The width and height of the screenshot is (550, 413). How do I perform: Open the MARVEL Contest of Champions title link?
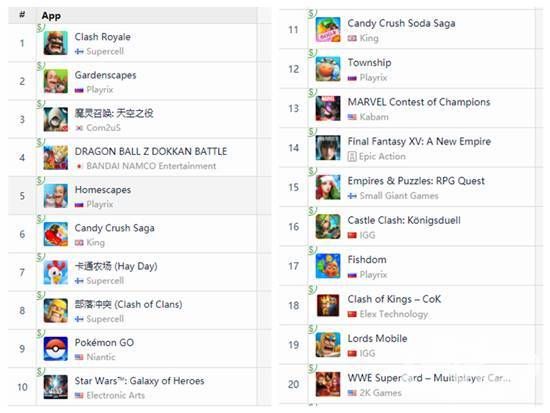(419, 102)
